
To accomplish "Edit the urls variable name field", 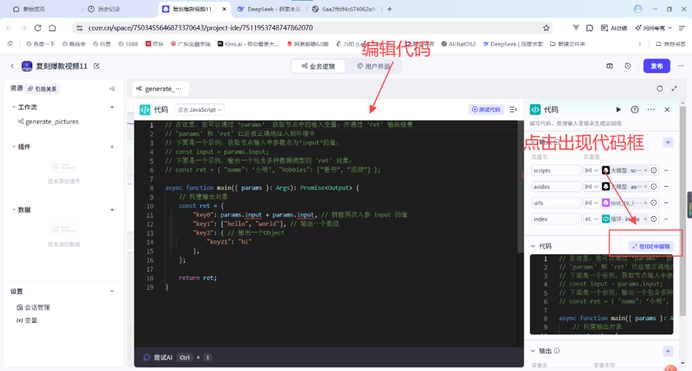I will [x=556, y=203].
